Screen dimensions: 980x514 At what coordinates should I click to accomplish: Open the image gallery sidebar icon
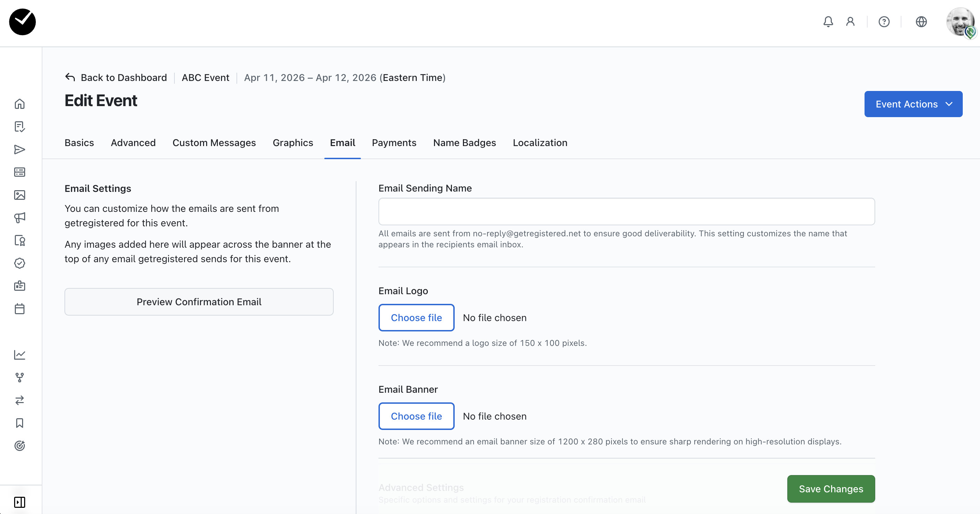[x=20, y=195]
